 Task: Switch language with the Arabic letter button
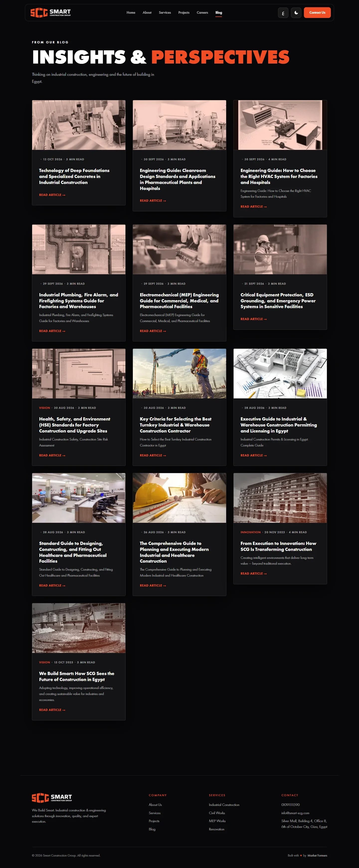pyautogui.click(x=283, y=13)
